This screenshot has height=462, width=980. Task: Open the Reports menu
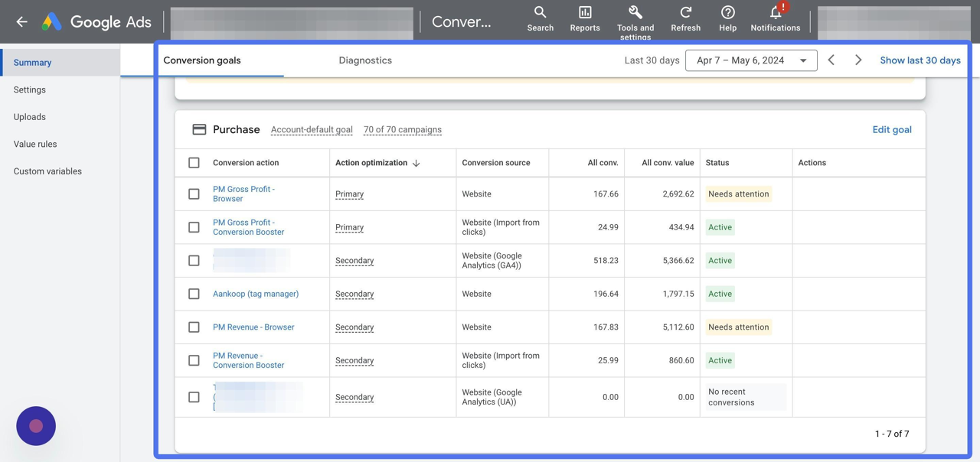point(585,19)
